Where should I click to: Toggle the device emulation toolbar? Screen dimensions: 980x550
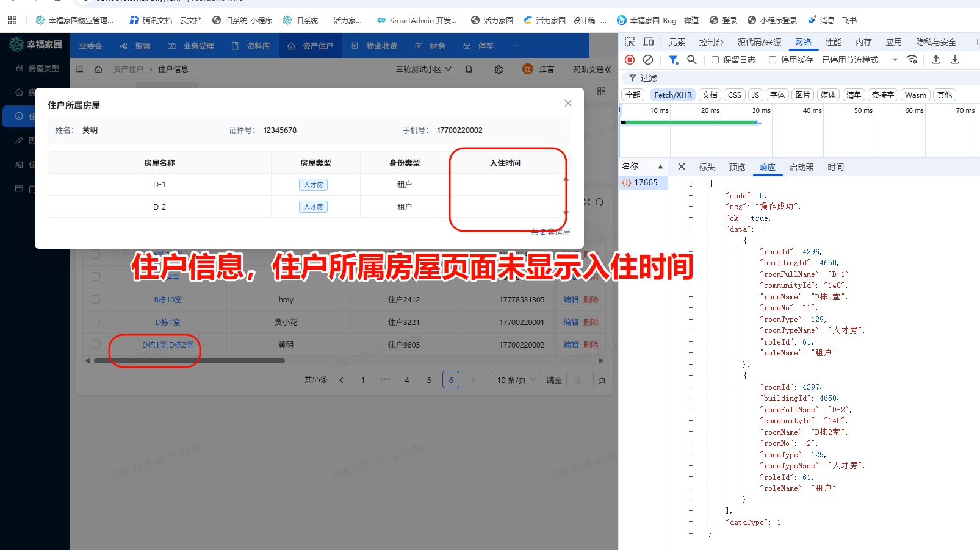tap(648, 41)
